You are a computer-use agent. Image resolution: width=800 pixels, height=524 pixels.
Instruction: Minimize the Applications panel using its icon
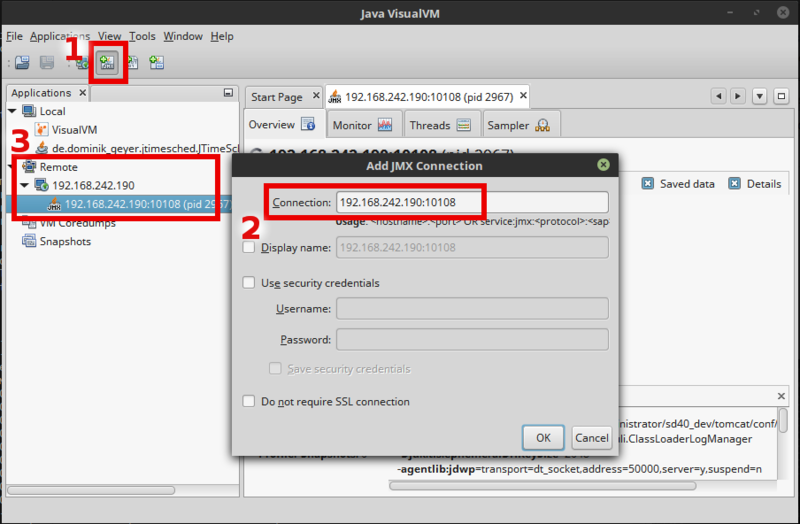(x=230, y=93)
